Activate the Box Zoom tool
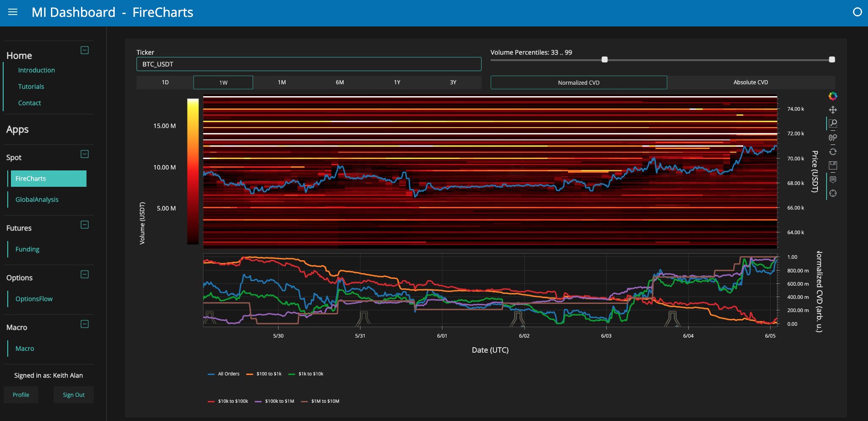The height and width of the screenshot is (421, 868). coord(832,123)
